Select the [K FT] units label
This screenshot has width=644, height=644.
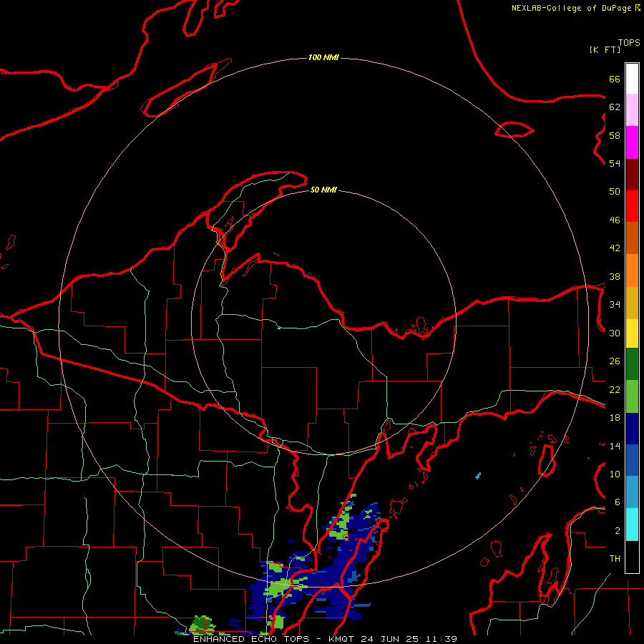pyautogui.click(x=605, y=49)
